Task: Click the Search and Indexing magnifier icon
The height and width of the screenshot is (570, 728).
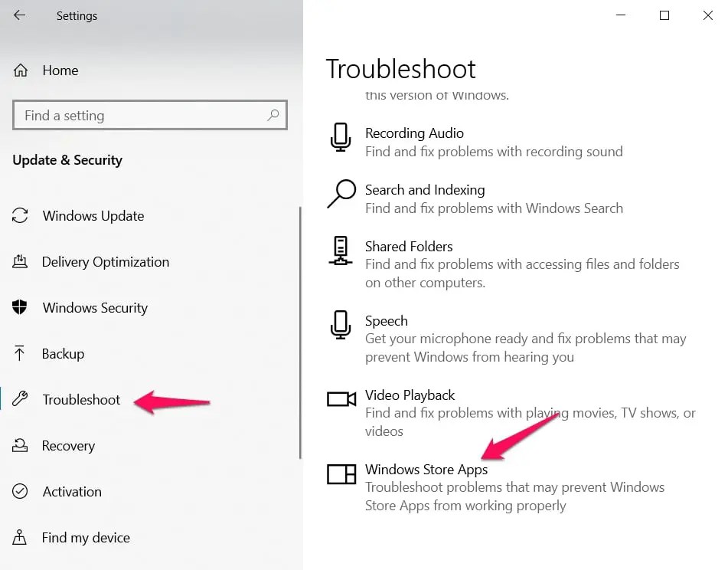Action: [x=341, y=194]
